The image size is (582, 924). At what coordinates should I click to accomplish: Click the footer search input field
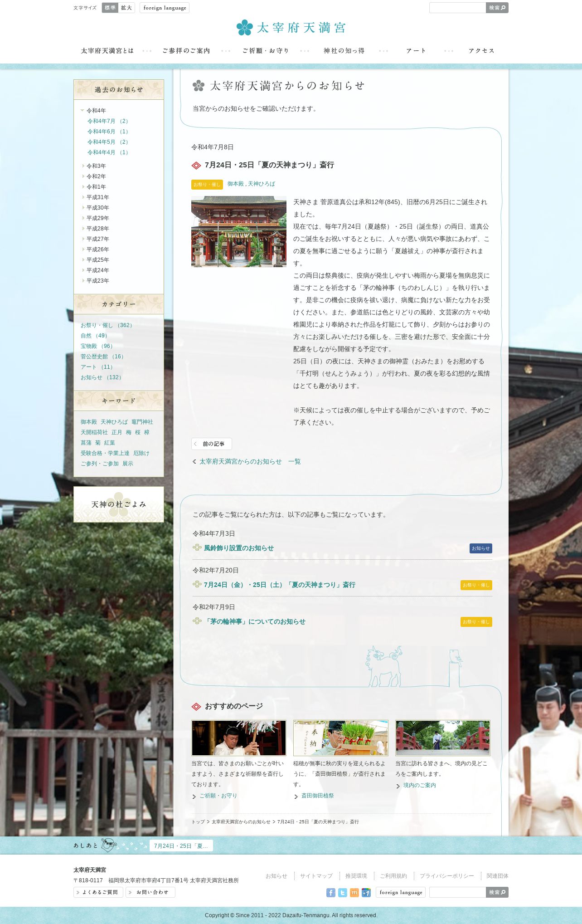click(x=458, y=892)
